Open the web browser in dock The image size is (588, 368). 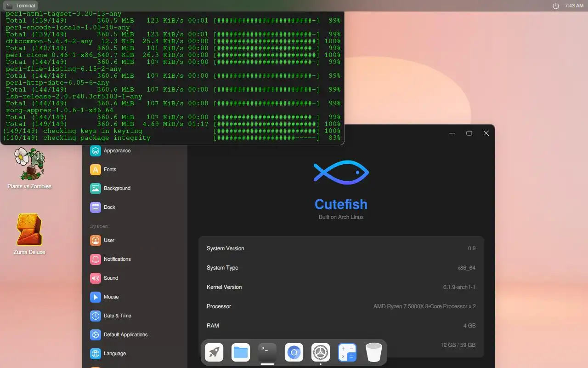click(x=294, y=353)
